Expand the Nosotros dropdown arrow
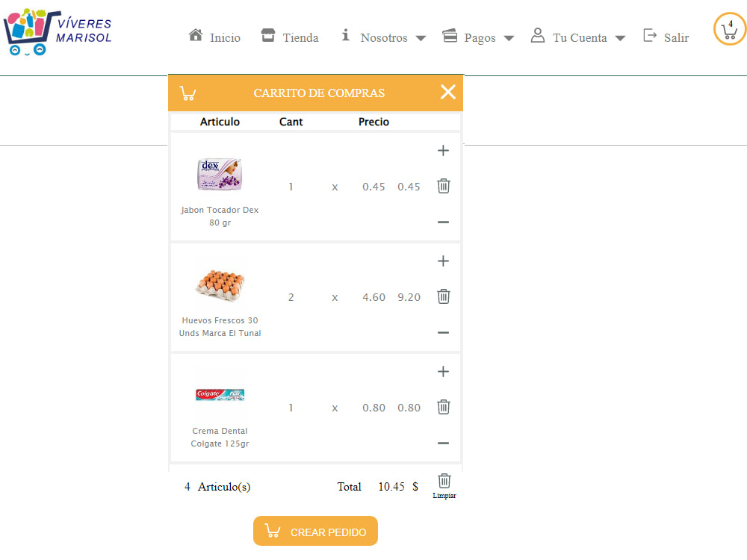This screenshot has width=747, height=560. [421, 38]
